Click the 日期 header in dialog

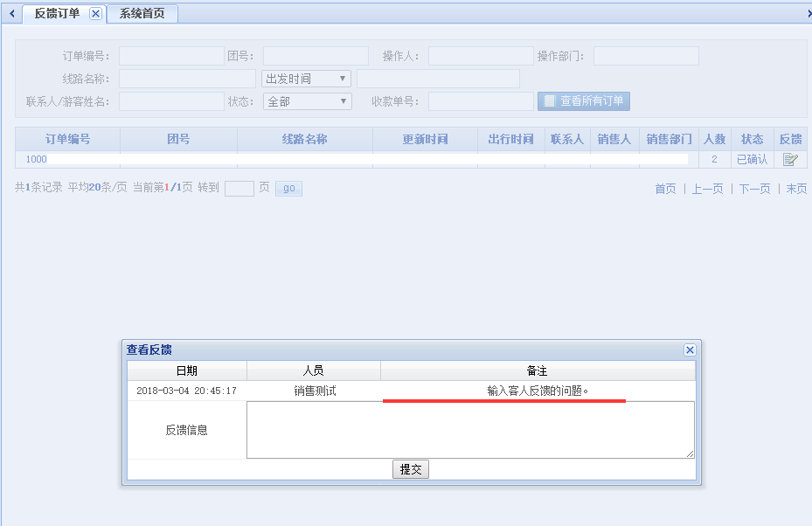[x=187, y=370]
